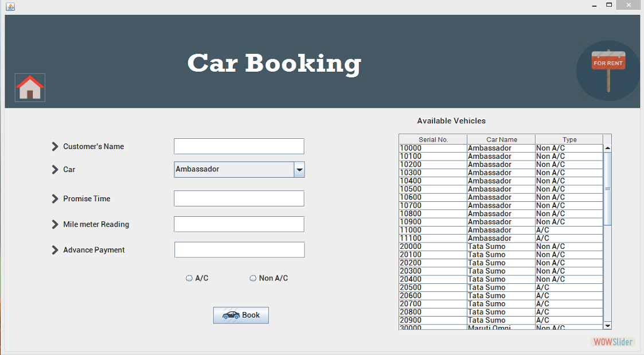644x355 pixels.
Task: Click the Book button
Action: 241,315
